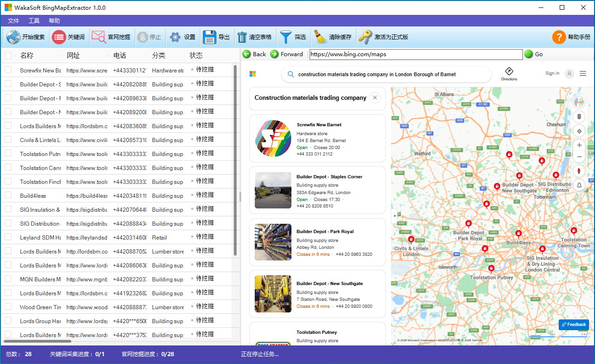The height and width of the screenshot is (364, 595).
Task: Reset map orientation with the compass
Action: pyautogui.click(x=579, y=171)
